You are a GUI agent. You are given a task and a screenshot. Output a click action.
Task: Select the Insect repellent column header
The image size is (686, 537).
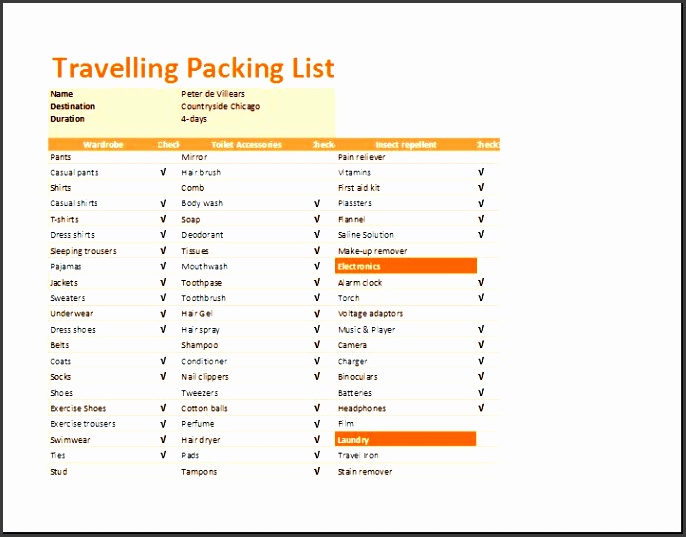point(405,145)
